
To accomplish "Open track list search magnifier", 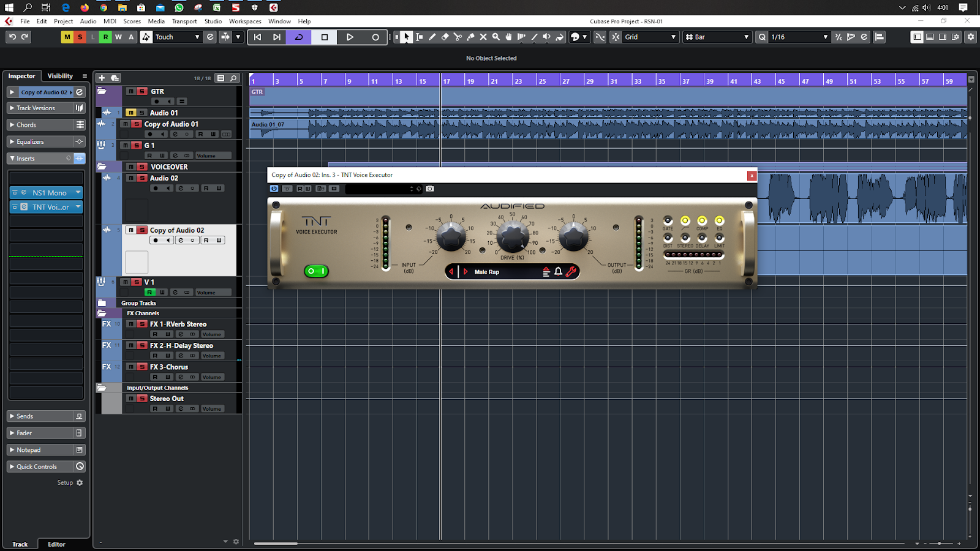I will click(x=233, y=78).
